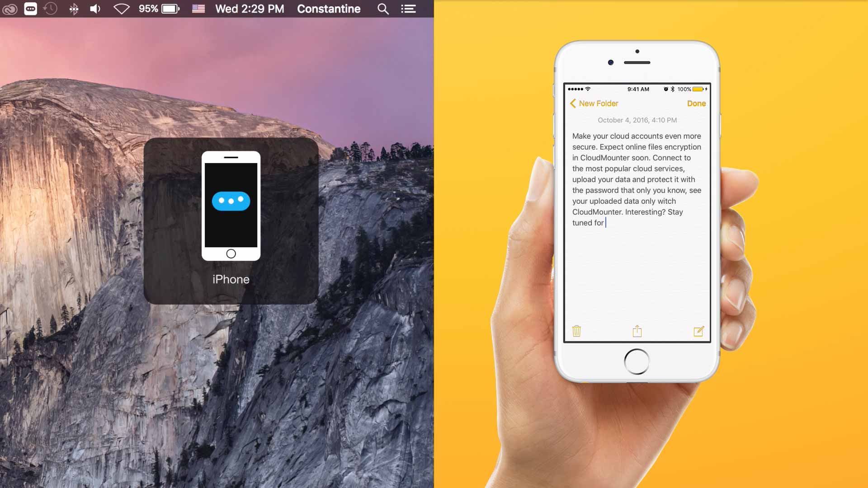Toggle the Time Machine icon in menu bar

(51, 8)
